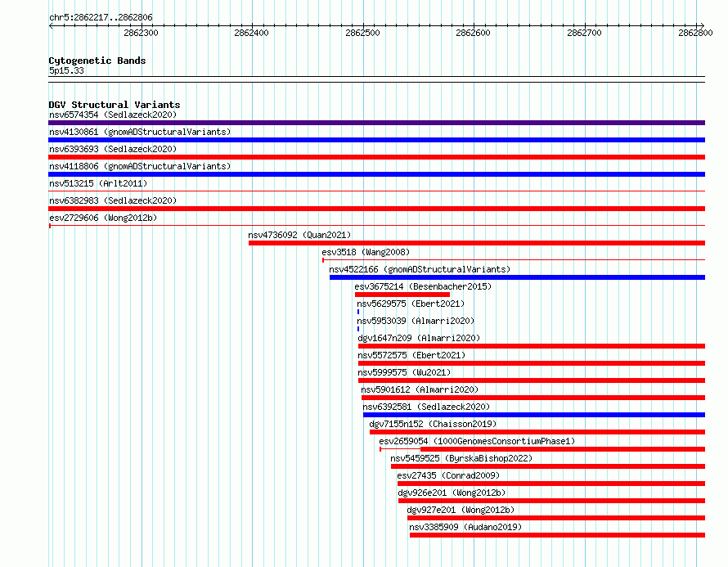Select the red nsv5572575 variant bar

(532, 363)
